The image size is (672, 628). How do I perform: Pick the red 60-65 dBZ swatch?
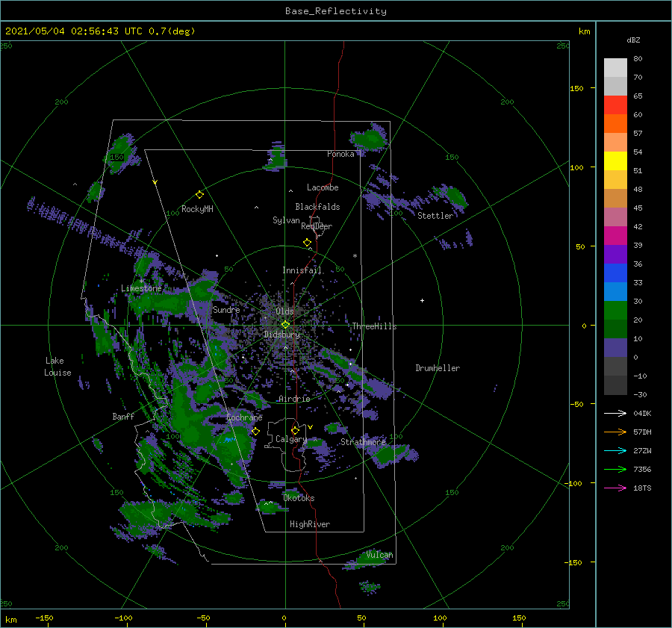pyautogui.click(x=615, y=105)
